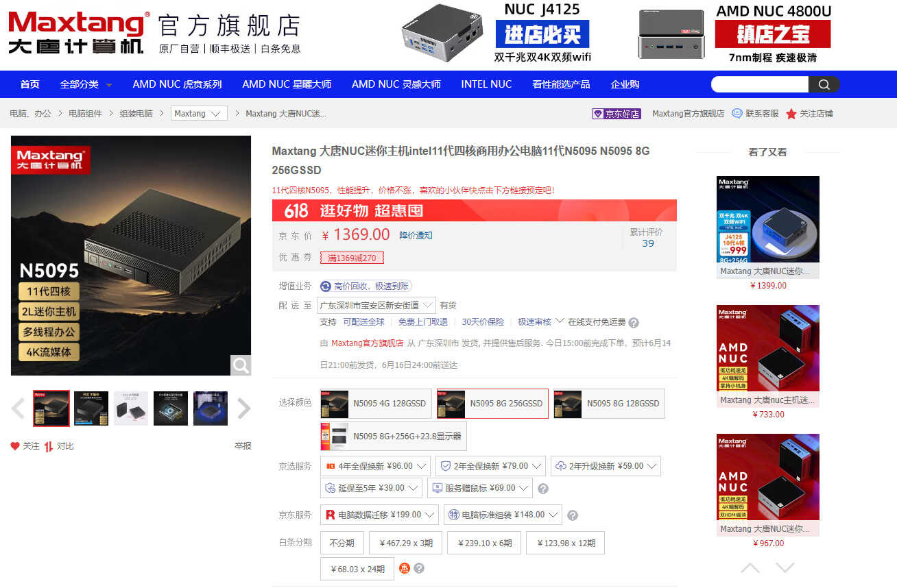Open 电脑标准组装 ¥148.00 dropdown
This screenshot has width=897, height=588.
pyautogui.click(x=503, y=514)
